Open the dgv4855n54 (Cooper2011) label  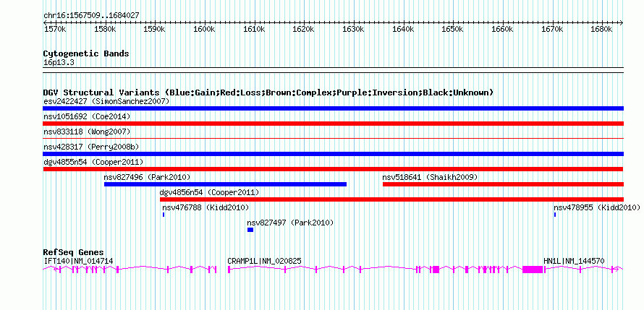pyautogui.click(x=93, y=162)
